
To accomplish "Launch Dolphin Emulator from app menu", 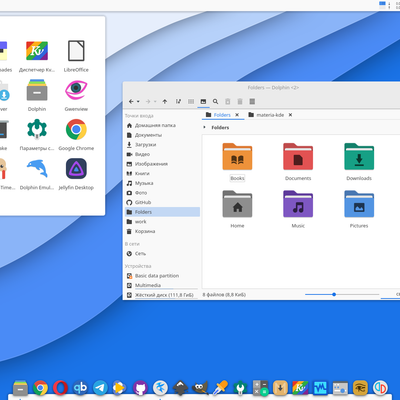I will click(x=37, y=174).
